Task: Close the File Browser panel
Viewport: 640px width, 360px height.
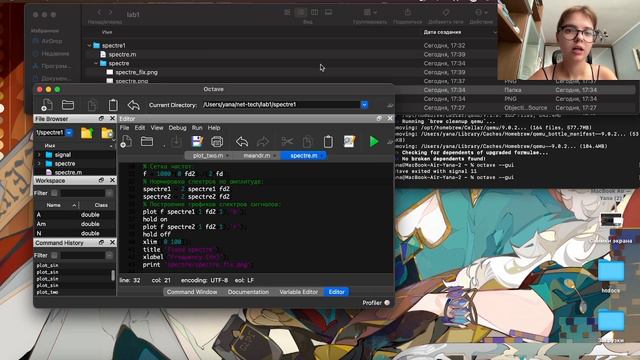Action: [x=112, y=118]
